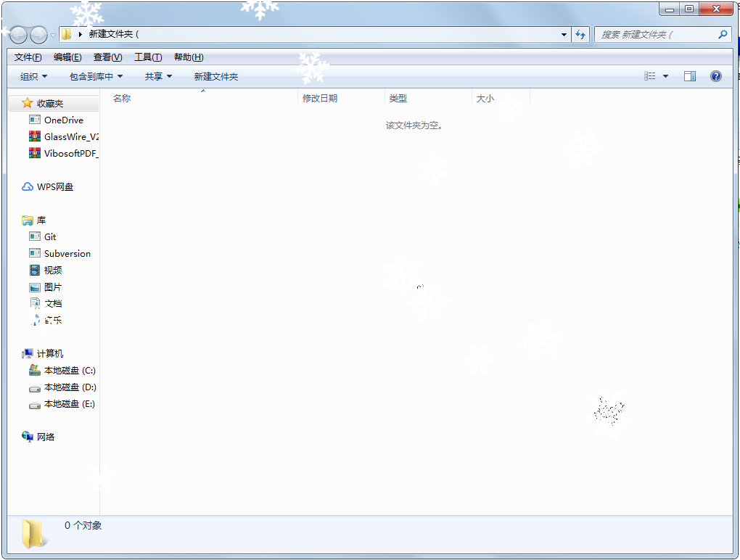The height and width of the screenshot is (560, 740).
Task: Open the 查看(V) menu
Action: tap(107, 57)
